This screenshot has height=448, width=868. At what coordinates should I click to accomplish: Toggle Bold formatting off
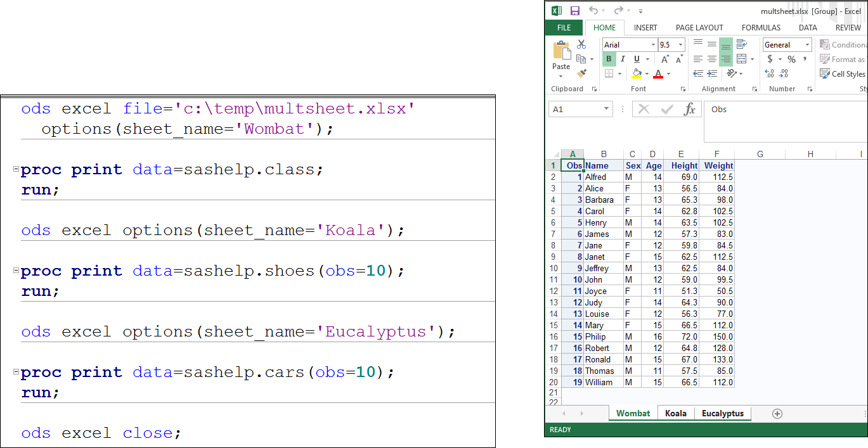click(x=609, y=59)
